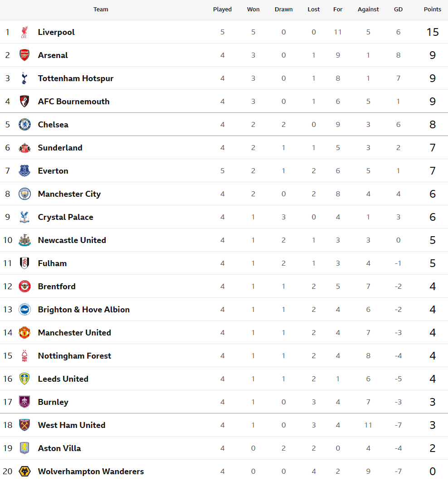Click the Newcastle United badge icon
Screen dimensions: 448x481
(24, 240)
